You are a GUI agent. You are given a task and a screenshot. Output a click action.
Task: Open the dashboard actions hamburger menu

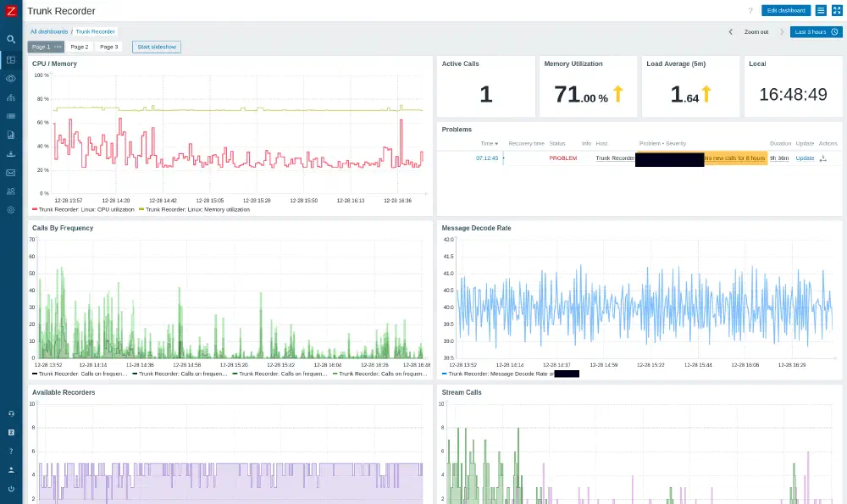click(821, 10)
